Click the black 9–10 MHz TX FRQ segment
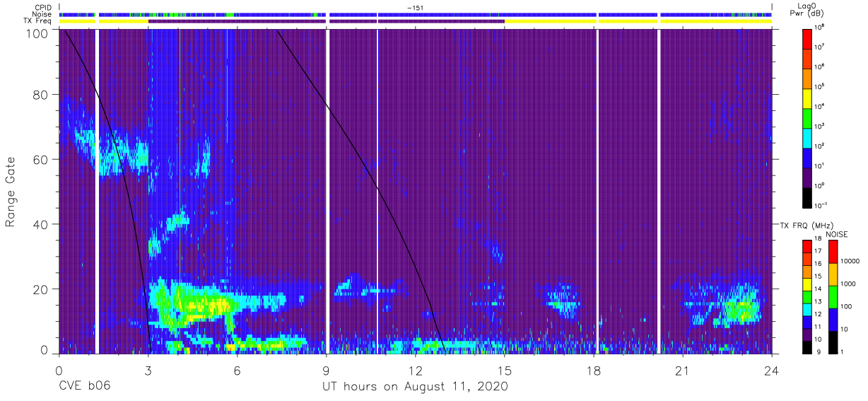This screenshot has width=868, height=401. pos(808,347)
